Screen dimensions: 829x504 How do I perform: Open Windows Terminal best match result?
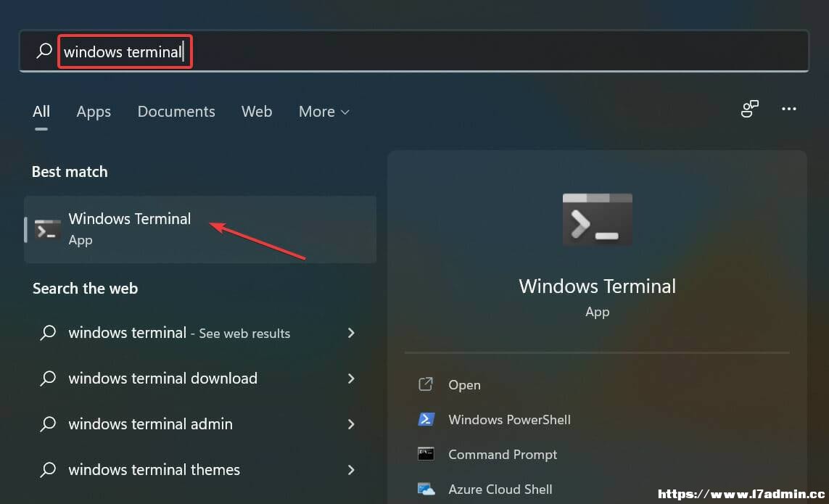[200, 230]
